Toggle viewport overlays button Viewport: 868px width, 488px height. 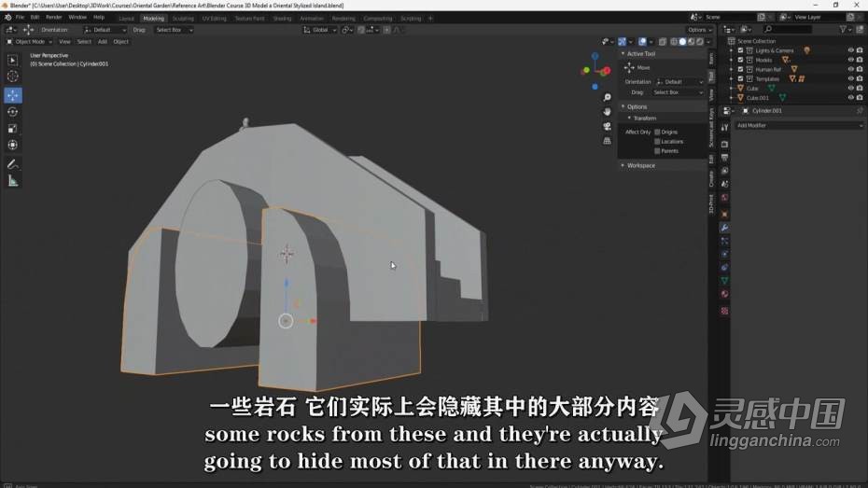point(642,41)
